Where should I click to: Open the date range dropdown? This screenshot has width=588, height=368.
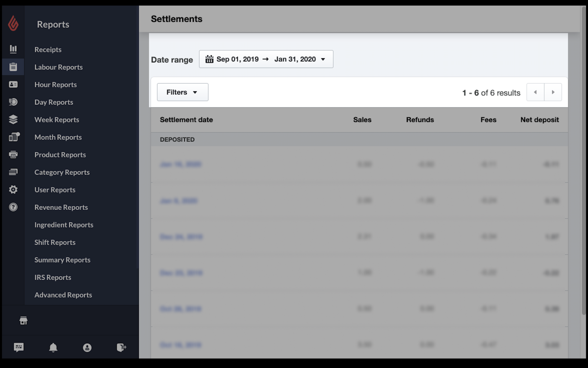click(x=266, y=59)
